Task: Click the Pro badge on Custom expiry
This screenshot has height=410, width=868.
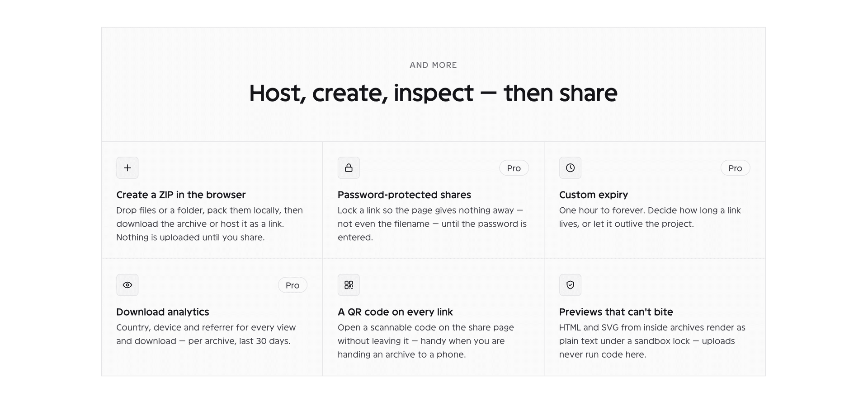Action: coord(735,168)
